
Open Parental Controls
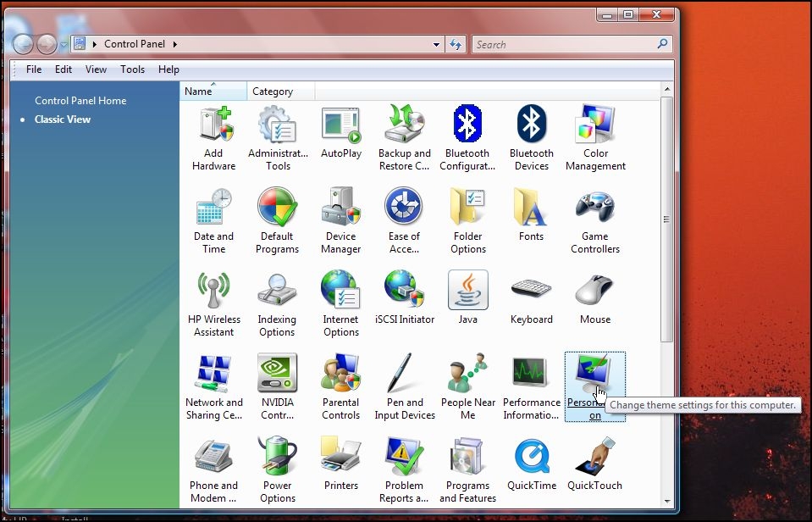340,387
